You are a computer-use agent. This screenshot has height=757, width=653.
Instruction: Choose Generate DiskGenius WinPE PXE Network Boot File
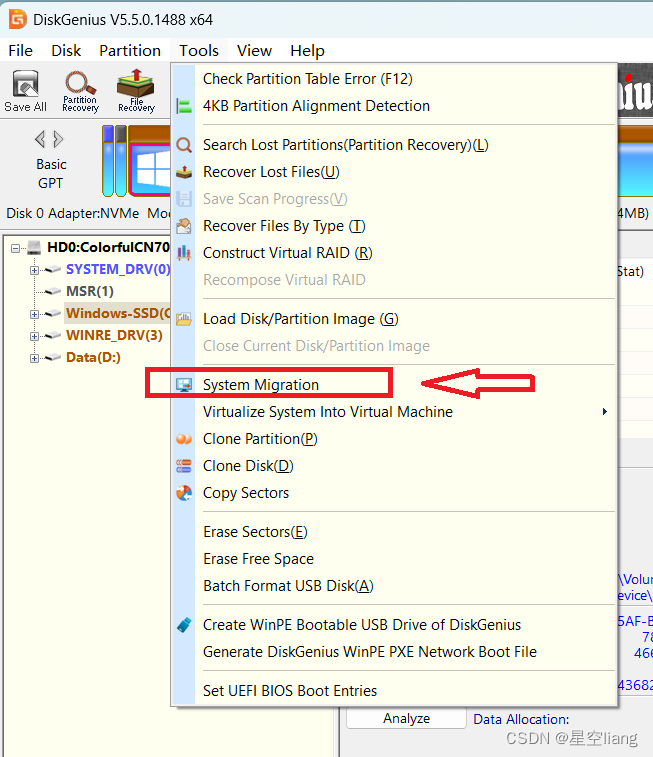pyautogui.click(x=394, y=652)
